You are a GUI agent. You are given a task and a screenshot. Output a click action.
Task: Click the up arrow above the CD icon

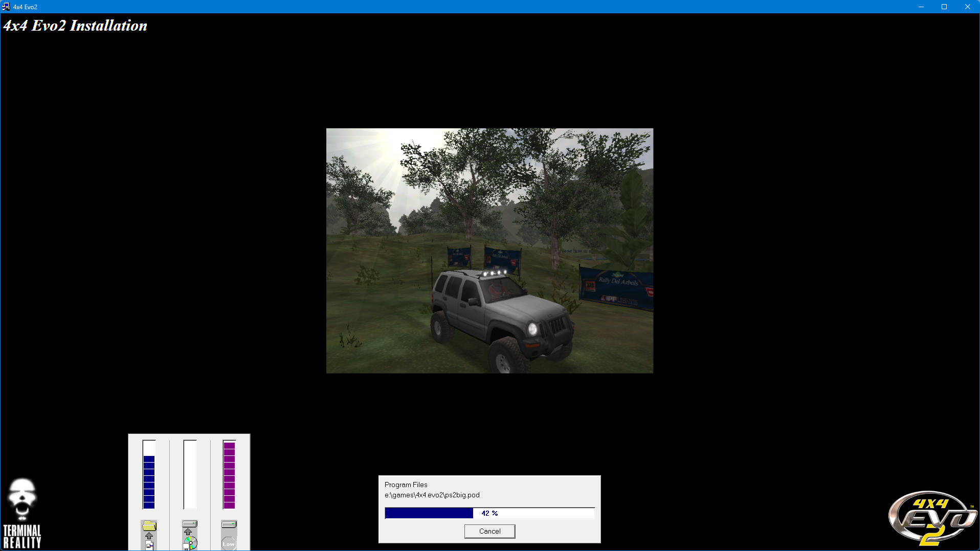tap(188, 532)
